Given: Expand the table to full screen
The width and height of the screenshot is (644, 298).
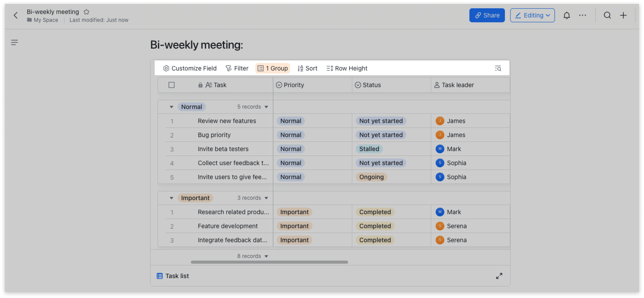Looking at the screenshot, I should coord(499,276).
